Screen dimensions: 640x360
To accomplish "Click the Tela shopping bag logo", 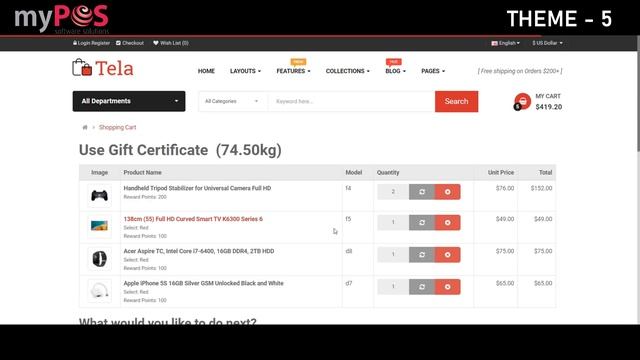I will tap(103, 68).
